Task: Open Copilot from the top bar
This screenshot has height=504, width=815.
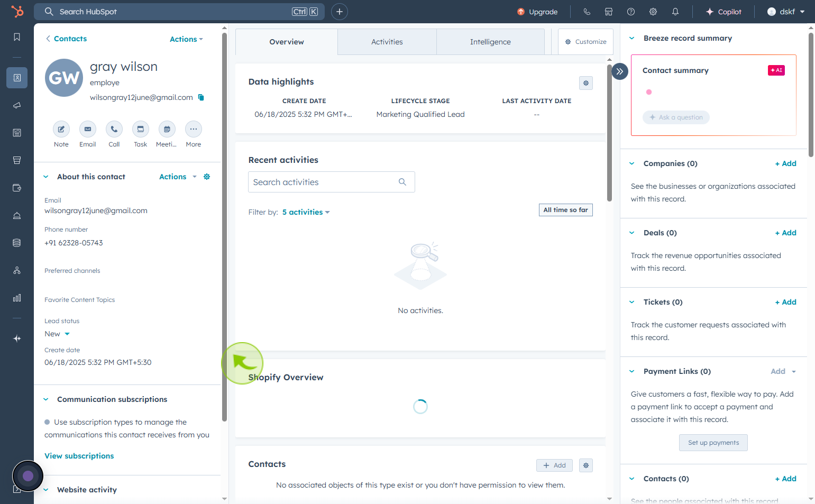Action: [724, 12]
